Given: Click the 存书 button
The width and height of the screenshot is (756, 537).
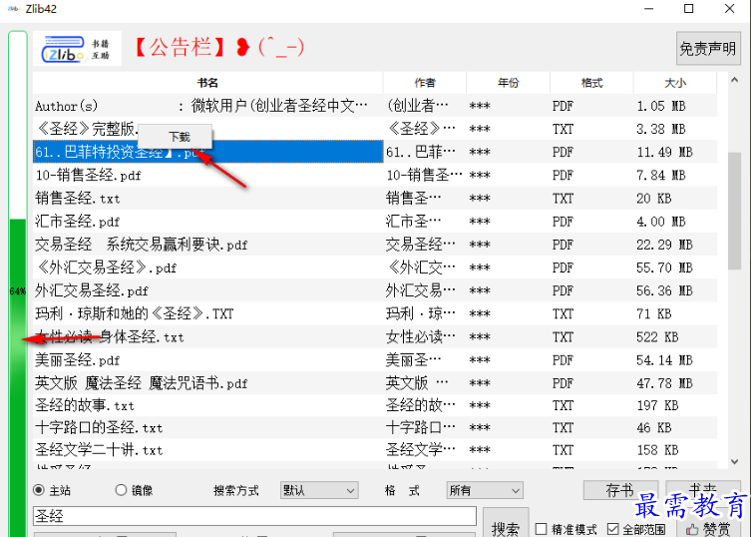Looking at the screenshot, I should tap(620, 491).
